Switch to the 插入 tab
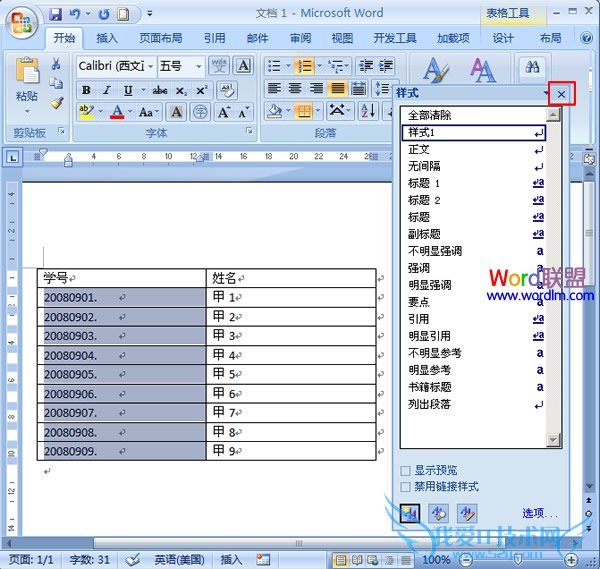 point(107,38)
